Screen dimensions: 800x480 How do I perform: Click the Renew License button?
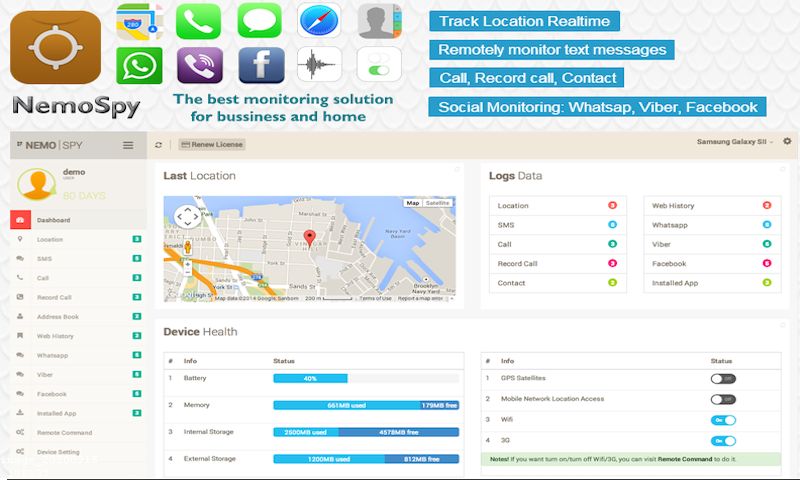(213, 145)
